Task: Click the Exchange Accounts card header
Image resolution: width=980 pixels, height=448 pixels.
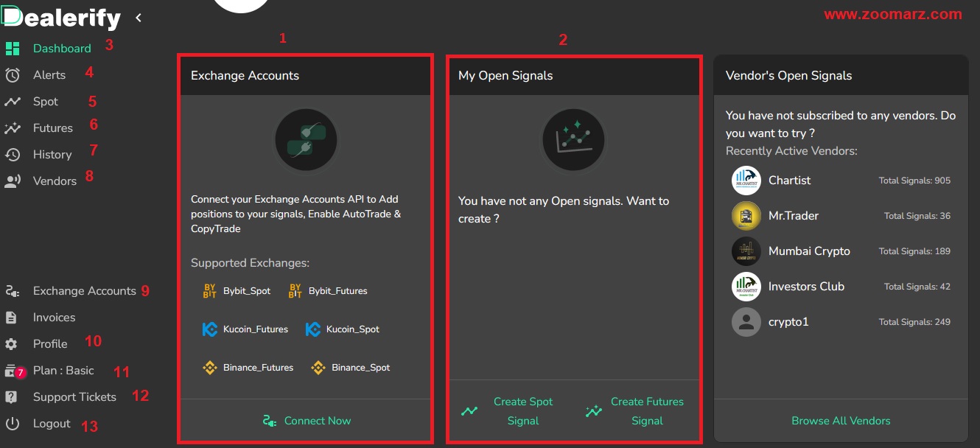Action: tap(305, 75)
